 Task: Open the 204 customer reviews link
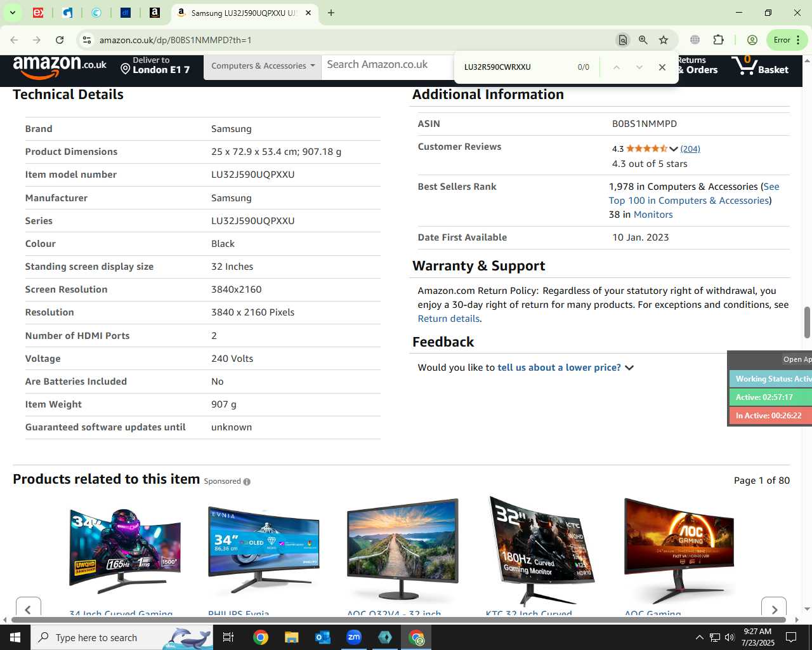690,149
